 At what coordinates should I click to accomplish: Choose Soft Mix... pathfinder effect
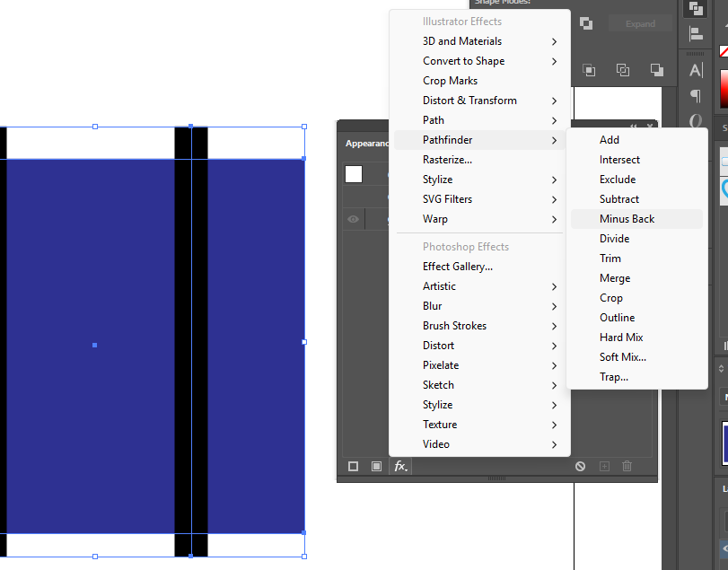point(636,357)
